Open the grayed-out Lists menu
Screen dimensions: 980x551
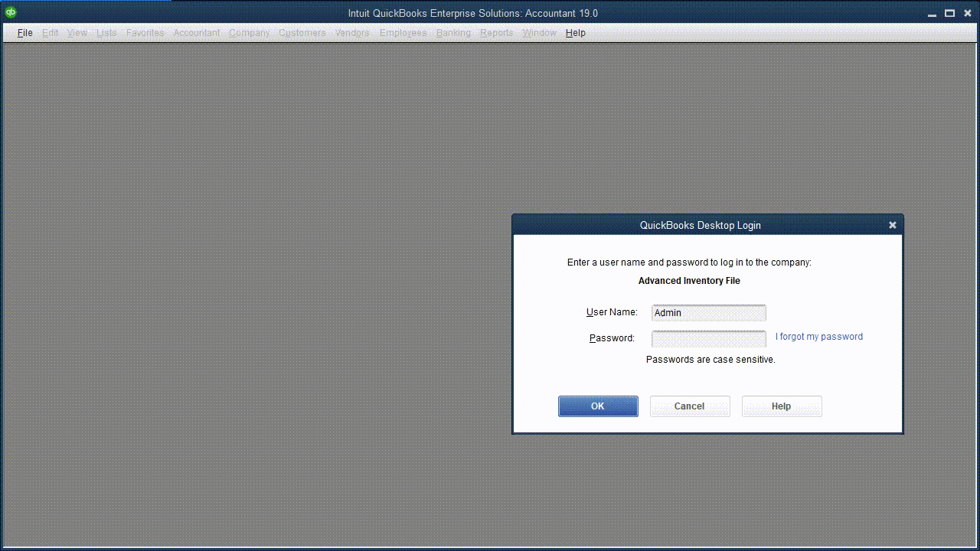pos(106,33)
